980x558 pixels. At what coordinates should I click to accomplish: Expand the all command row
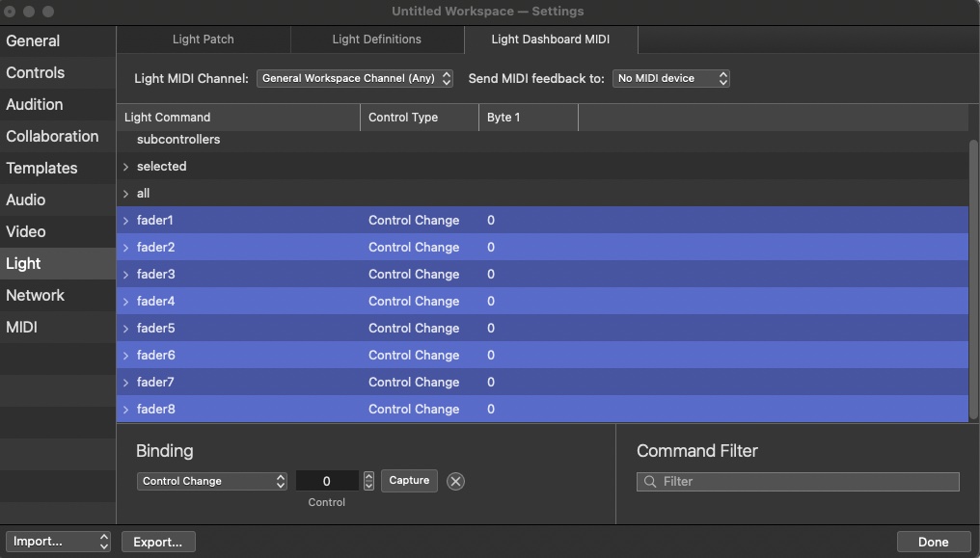tap(125, 194)
